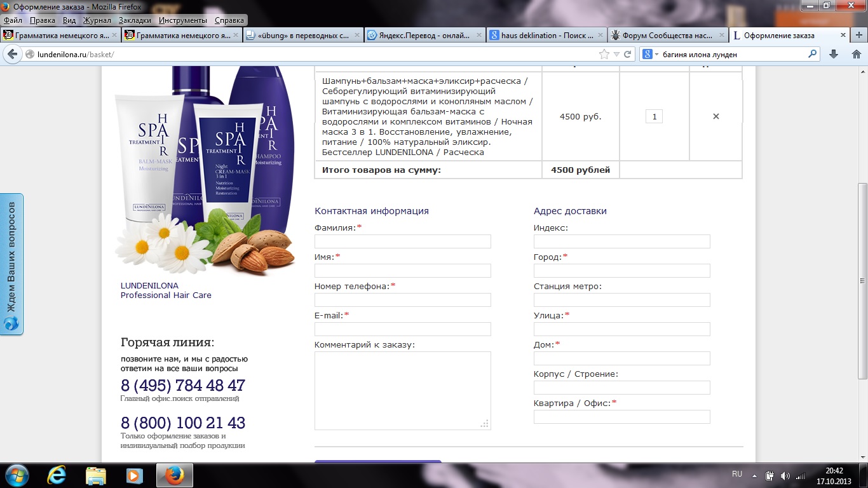Click the Город input field
The width and height of the screenshot is (868, 488).
(622, 271)
